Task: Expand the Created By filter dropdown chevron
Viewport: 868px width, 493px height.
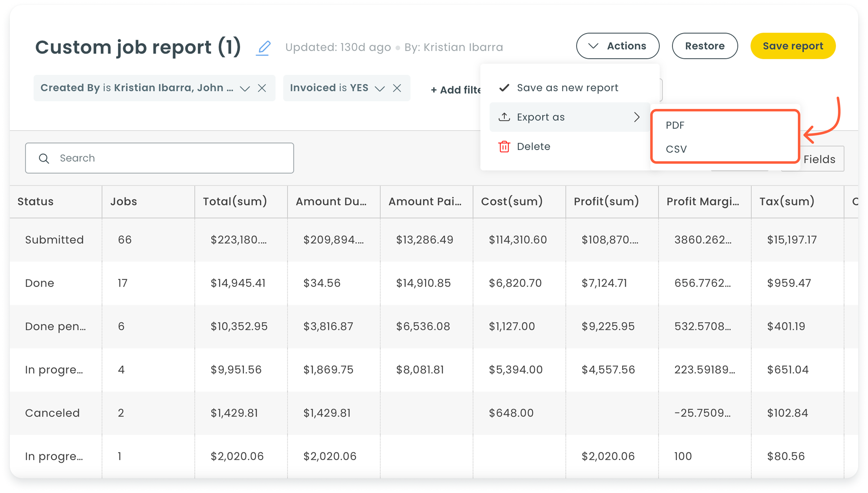Action: coord(245,88)
